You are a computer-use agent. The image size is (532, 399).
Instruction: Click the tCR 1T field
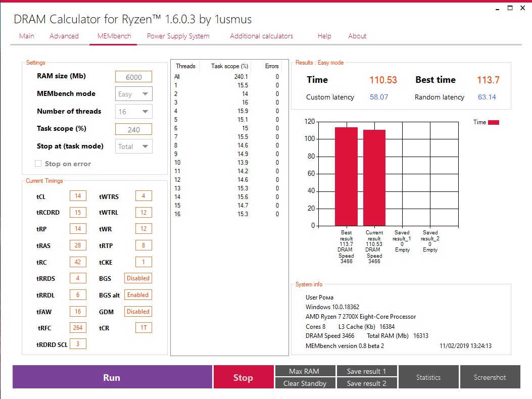coord(143,327)
